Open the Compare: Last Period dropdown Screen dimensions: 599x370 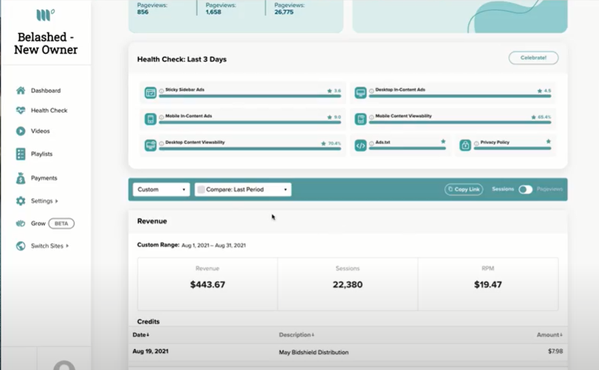click(243, 189)
